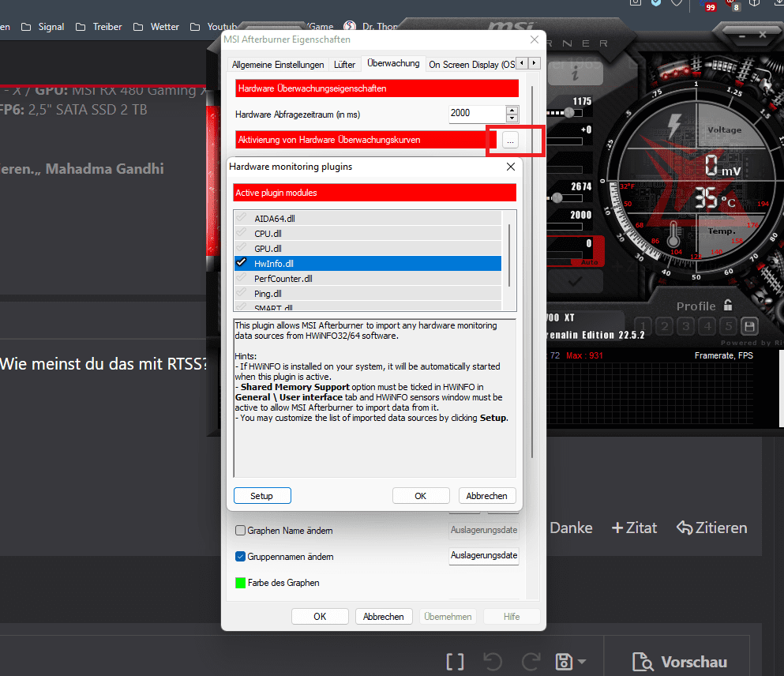Open the On Screen Display tab

pos(471,65)
